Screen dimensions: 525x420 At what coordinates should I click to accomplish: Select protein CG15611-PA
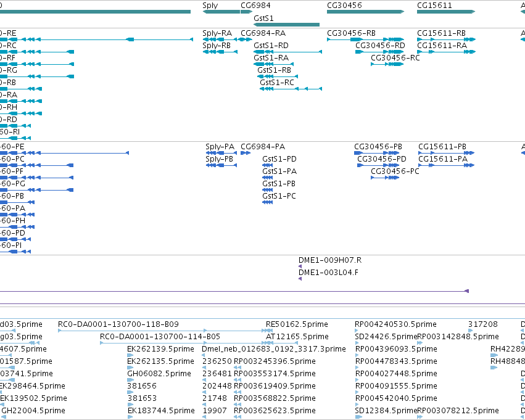click(443, 159)
